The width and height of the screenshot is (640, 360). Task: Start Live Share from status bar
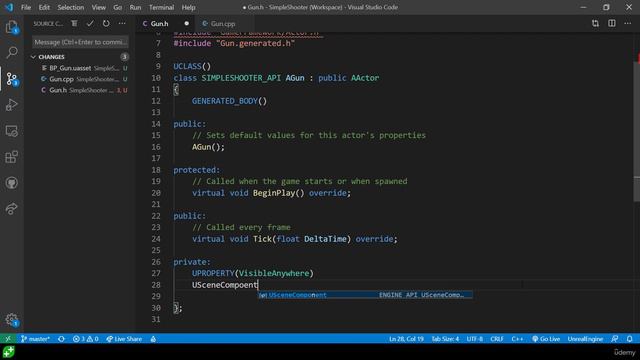[x=124, y=339]
